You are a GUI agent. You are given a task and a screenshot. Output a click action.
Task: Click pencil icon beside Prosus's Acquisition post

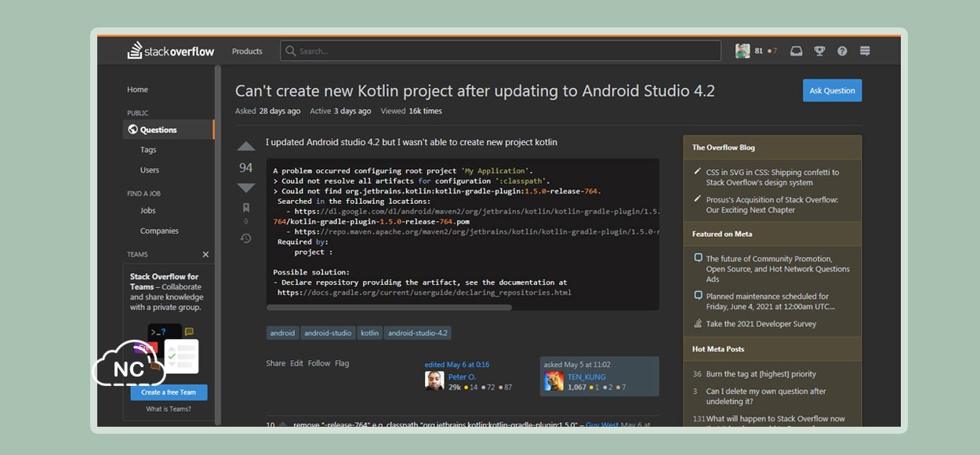tap(698, 199)
